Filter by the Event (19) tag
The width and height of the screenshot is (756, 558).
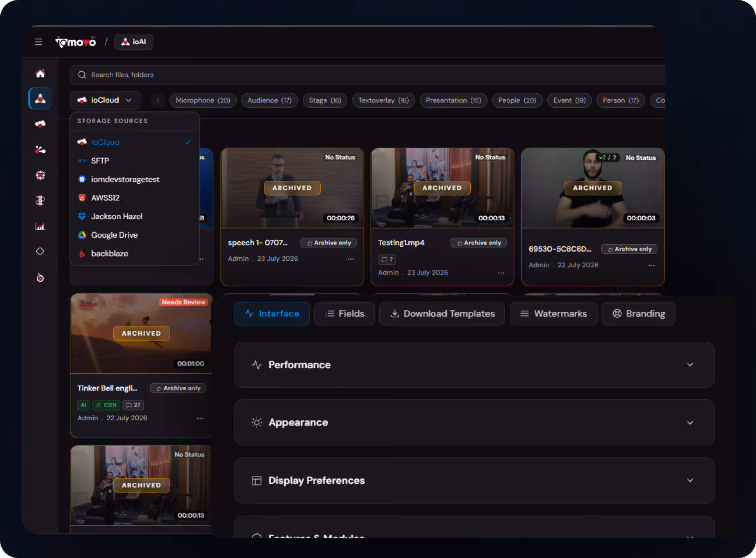click(570, 100)
